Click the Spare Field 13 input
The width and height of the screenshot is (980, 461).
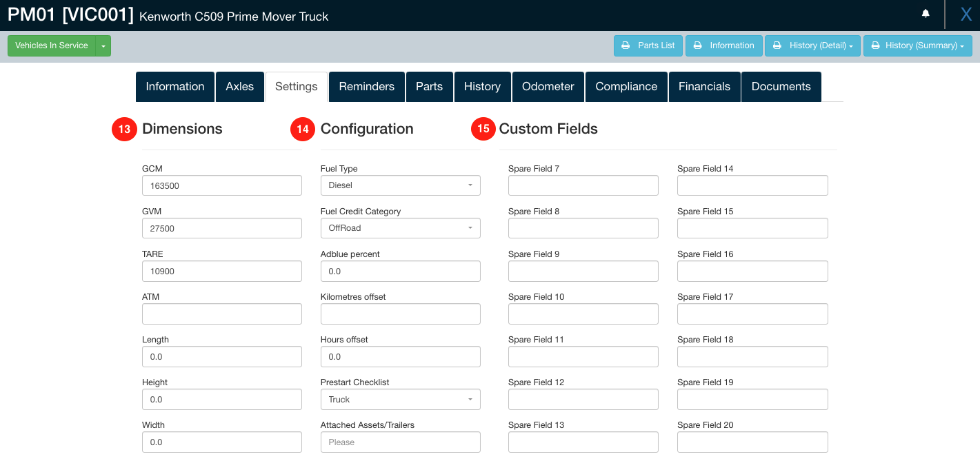coord(583,442)
